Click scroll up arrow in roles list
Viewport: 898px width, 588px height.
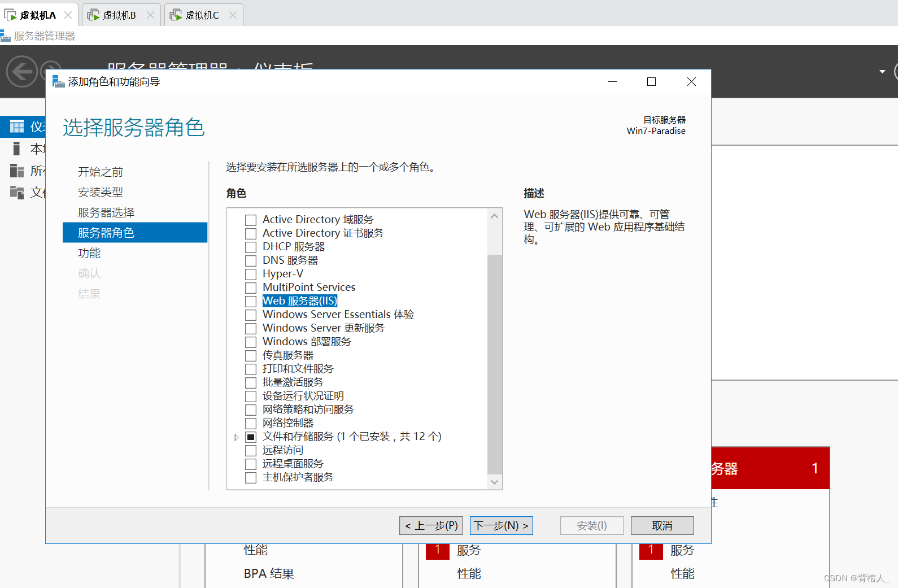click(x=495, y=216)
